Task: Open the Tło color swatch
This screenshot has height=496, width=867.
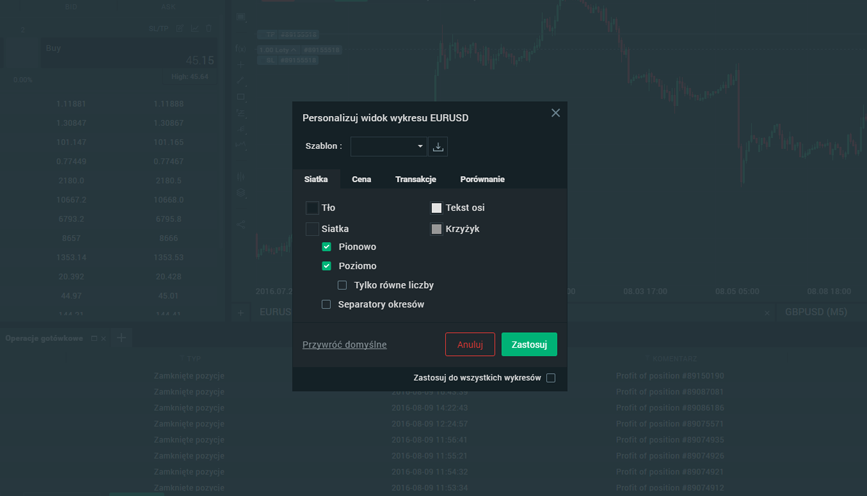Action: (x=312, y=208)
